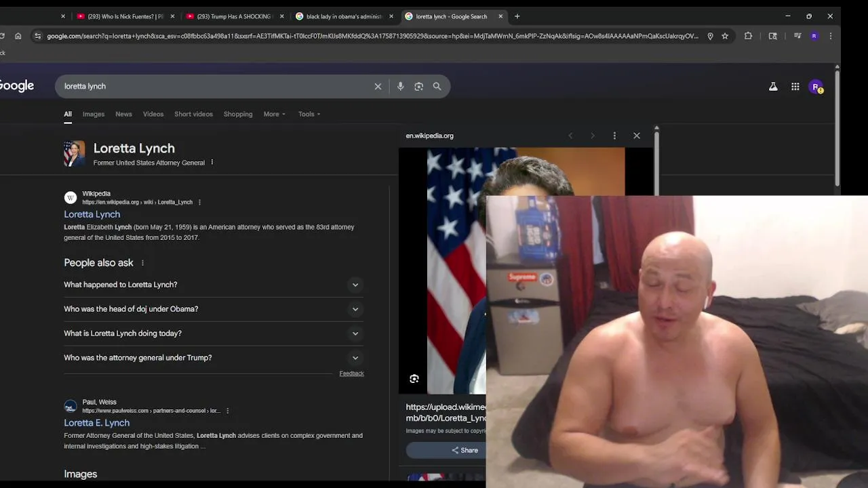Click the URL address bar

372,36
